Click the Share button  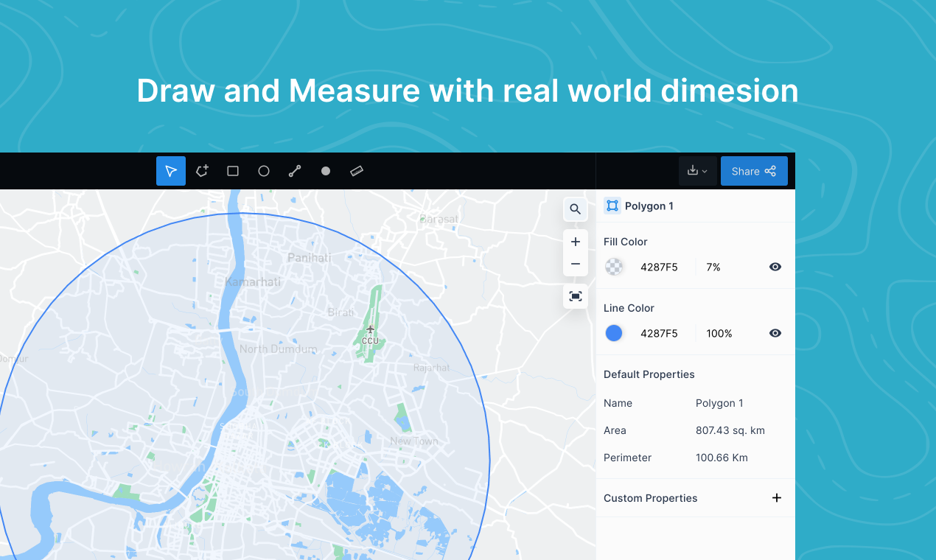tap(754, 171)
